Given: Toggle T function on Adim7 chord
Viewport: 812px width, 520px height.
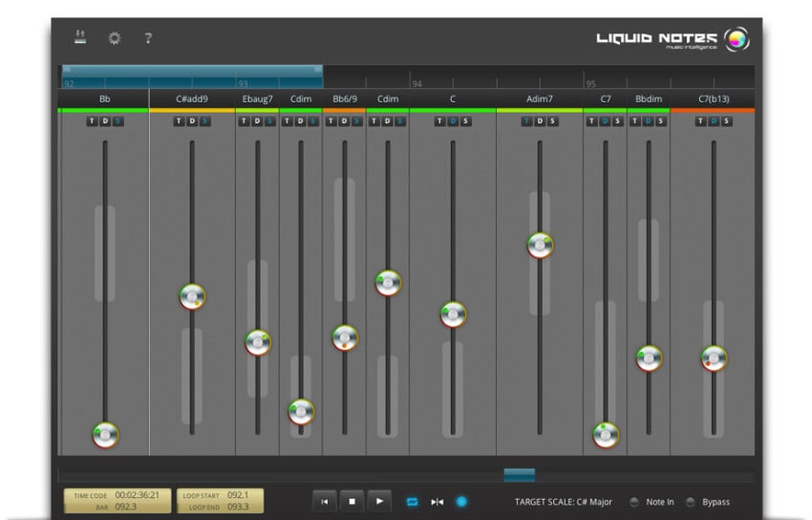Looking at the screenshot, I should point(527,121).
